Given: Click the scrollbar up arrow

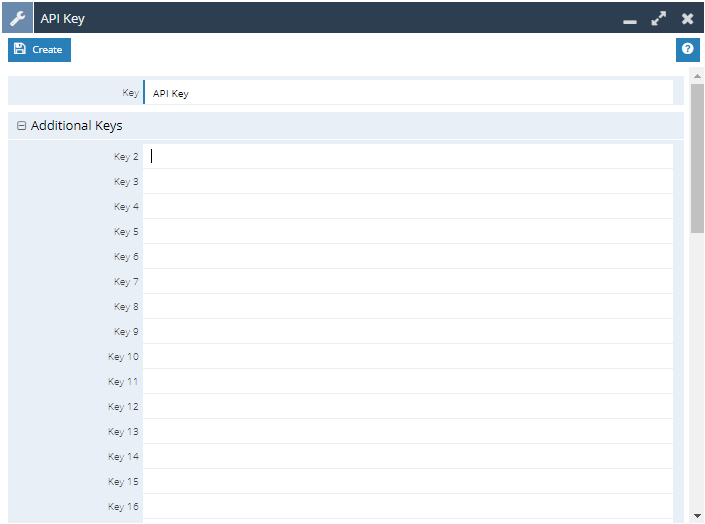Looking at the screenshot, I should click(x=697, y=75).
